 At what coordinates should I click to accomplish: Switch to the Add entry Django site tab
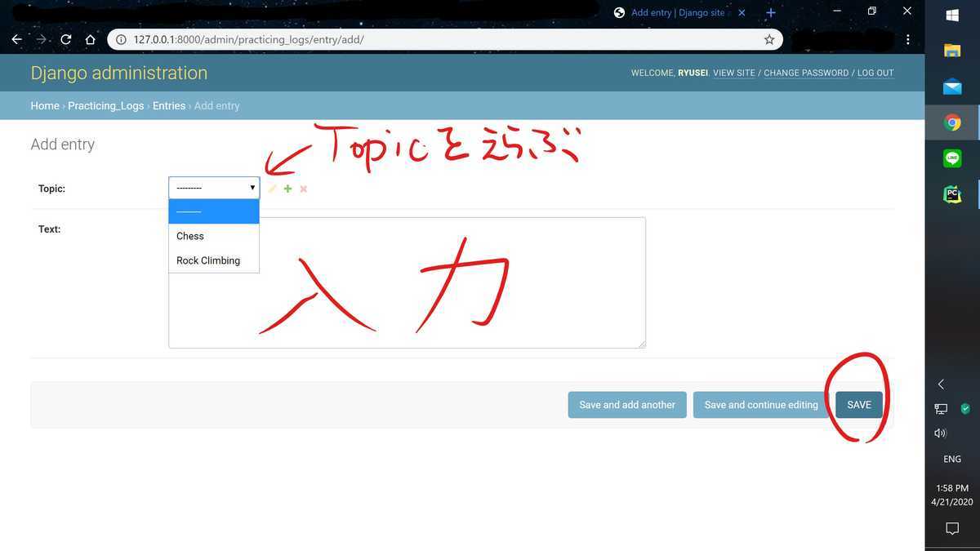pos(678,12)
